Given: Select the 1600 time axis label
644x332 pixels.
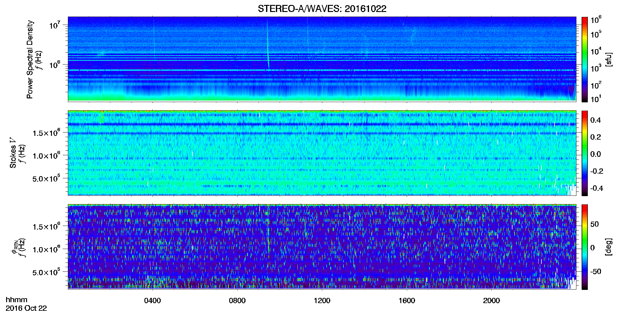Looking at the screenshot, I should click(x=407, y=301).
